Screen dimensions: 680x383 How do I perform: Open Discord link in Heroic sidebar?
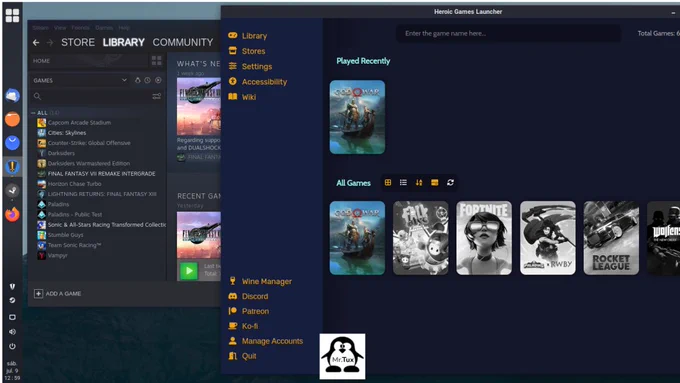248,296
